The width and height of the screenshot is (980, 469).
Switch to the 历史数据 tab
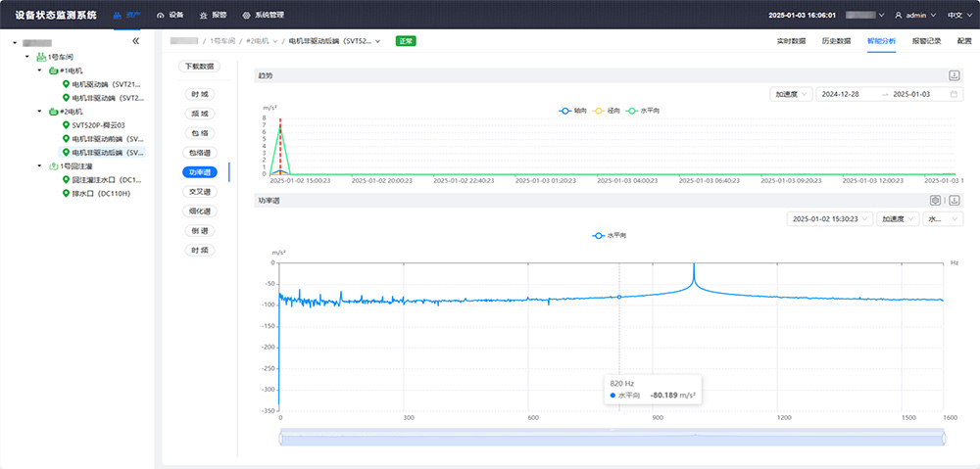(836, 41)
